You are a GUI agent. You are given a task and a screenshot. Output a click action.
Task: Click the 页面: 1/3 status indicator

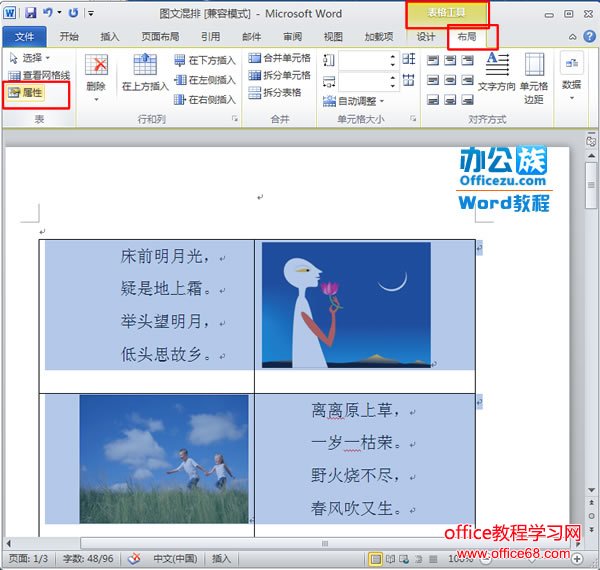[28, 559]
